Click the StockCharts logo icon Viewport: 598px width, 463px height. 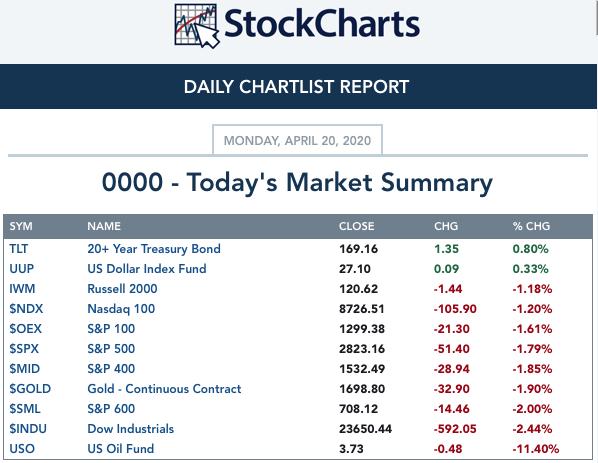[x=197, y=26]
